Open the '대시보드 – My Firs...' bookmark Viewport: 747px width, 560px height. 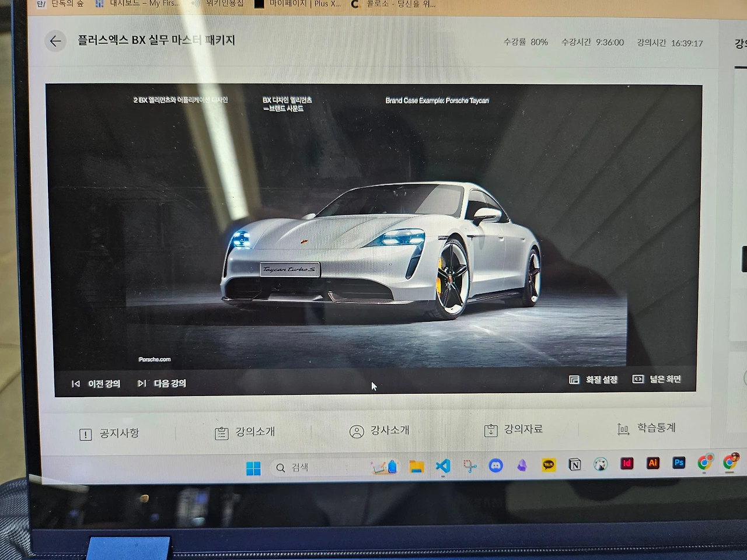[138, 3]
